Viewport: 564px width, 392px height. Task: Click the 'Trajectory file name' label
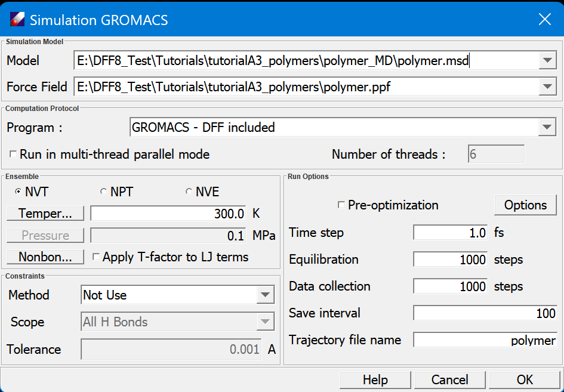click(345, 340)
